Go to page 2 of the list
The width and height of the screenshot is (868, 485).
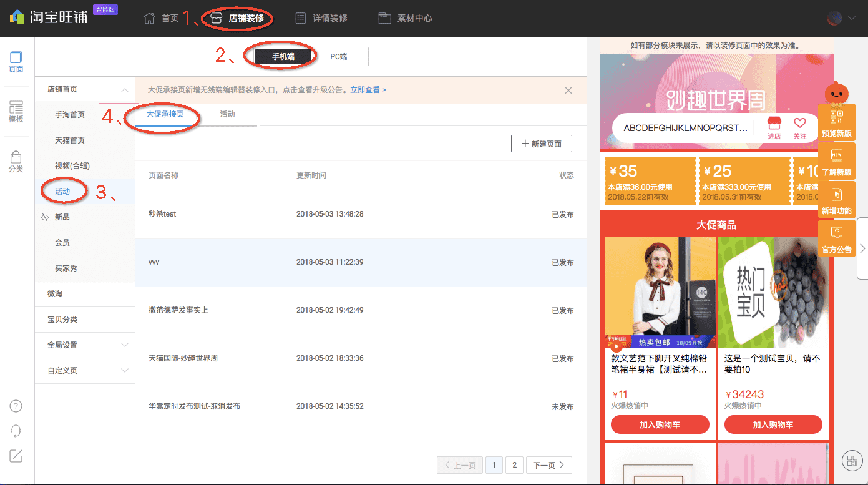pyautogui.click(x=514, y=465)
